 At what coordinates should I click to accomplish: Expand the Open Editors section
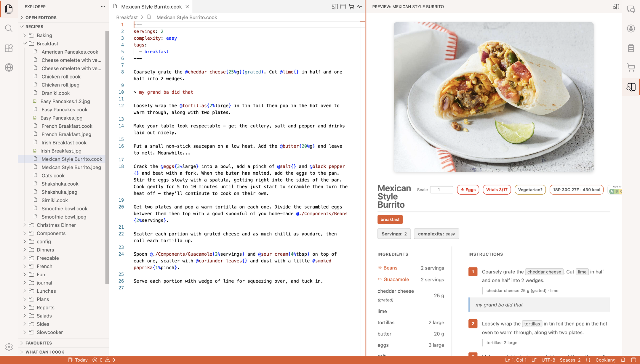64,17
